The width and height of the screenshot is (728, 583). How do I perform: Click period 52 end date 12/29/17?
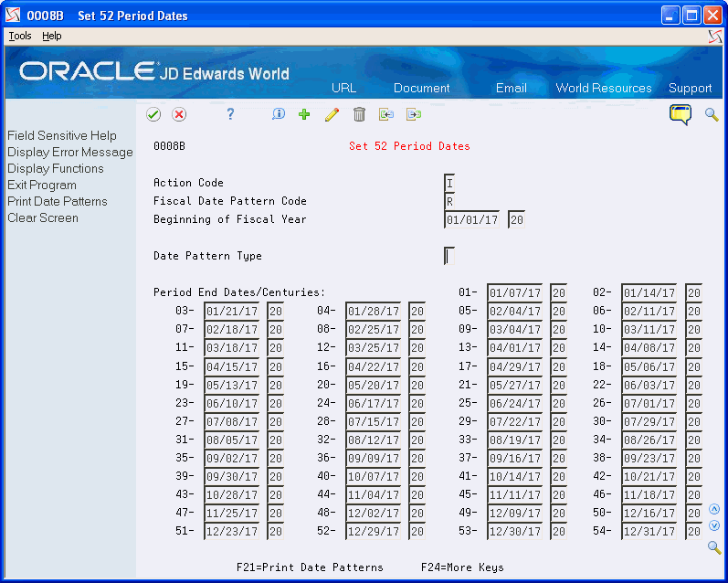pyautogui.click(x=374, y=532)
